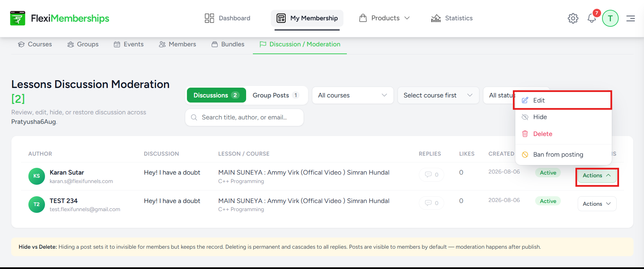Open settings via the gear icon
This screenshot has height=269, width=644.
point(573,18)
